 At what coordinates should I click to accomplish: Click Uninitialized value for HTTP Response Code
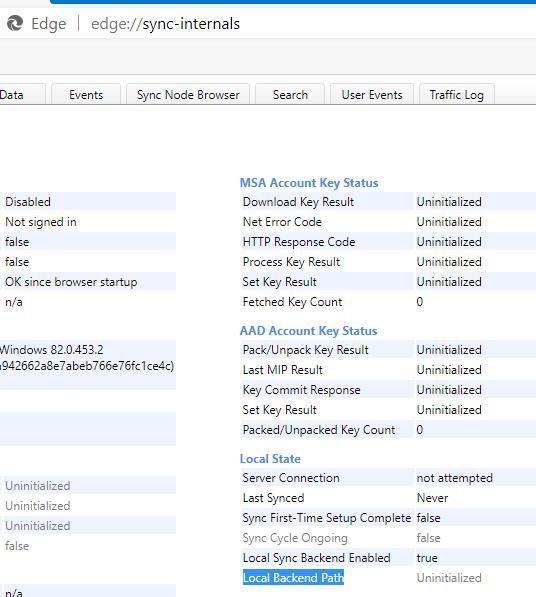449,242
